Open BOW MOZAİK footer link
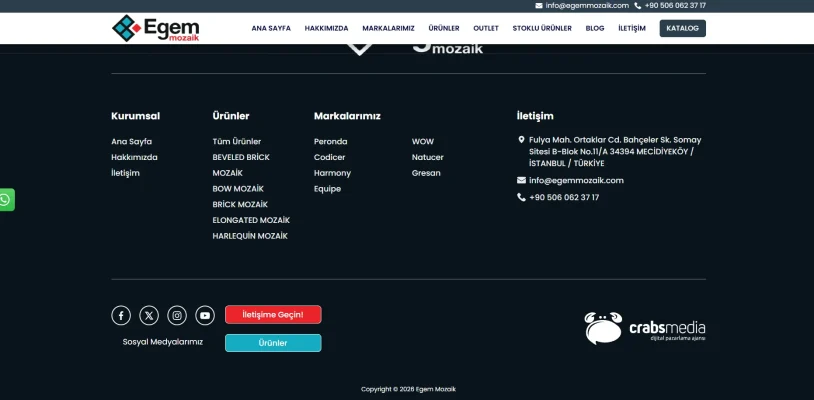Viewport: 814px width, 400px height. (x=238, y=189)
